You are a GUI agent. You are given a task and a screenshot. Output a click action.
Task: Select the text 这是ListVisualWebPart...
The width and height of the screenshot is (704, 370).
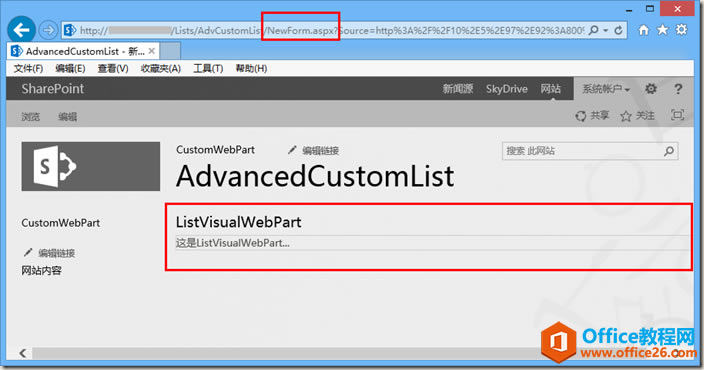coord(233,243)
